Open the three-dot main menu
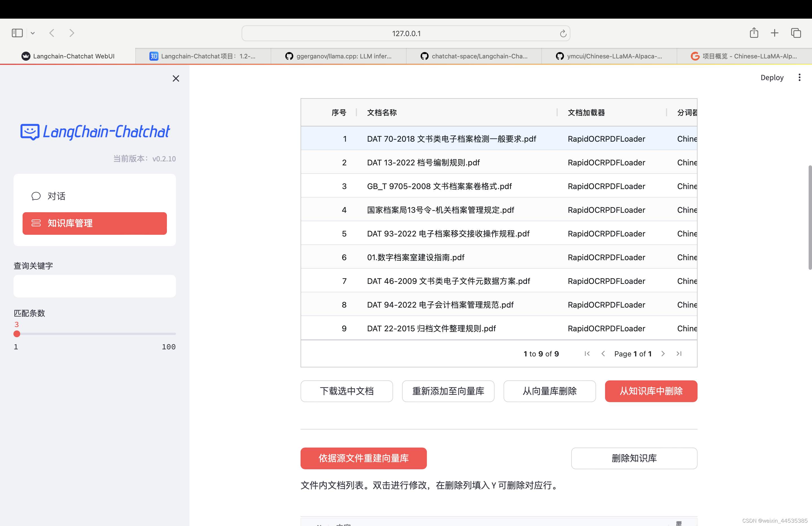Viewport: 812px width, 526px height. click(x=799, y=78)
